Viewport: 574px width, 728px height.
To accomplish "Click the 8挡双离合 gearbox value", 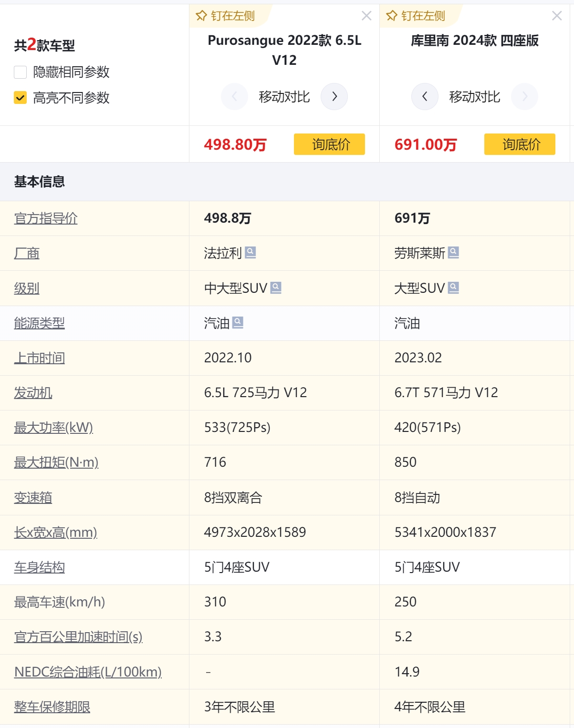I will (x=233, y=497).
